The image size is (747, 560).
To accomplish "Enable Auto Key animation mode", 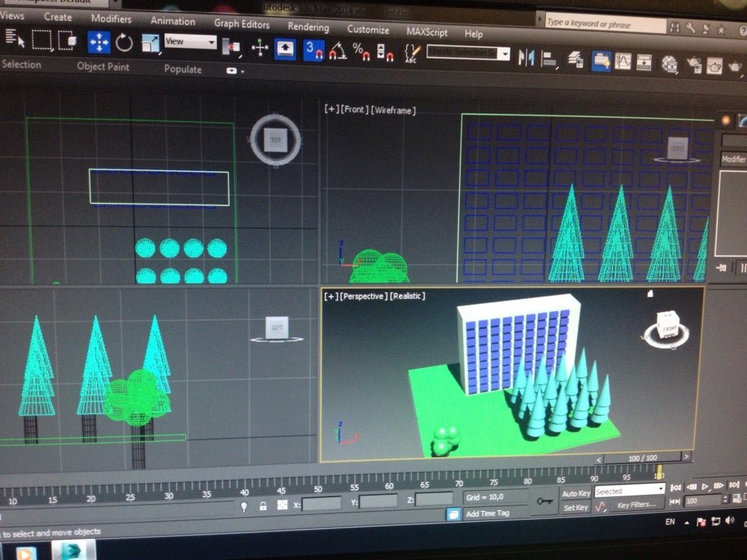I will click(x=576, y=493).
